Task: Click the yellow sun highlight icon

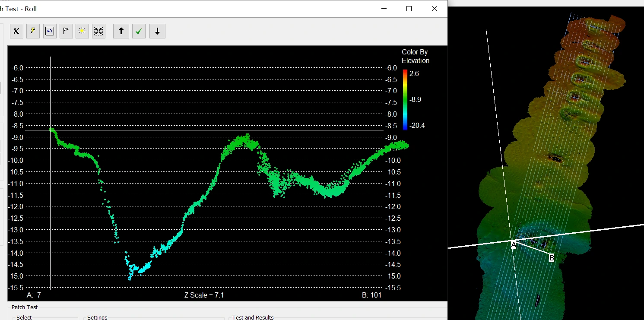Action: click(82, 31)
